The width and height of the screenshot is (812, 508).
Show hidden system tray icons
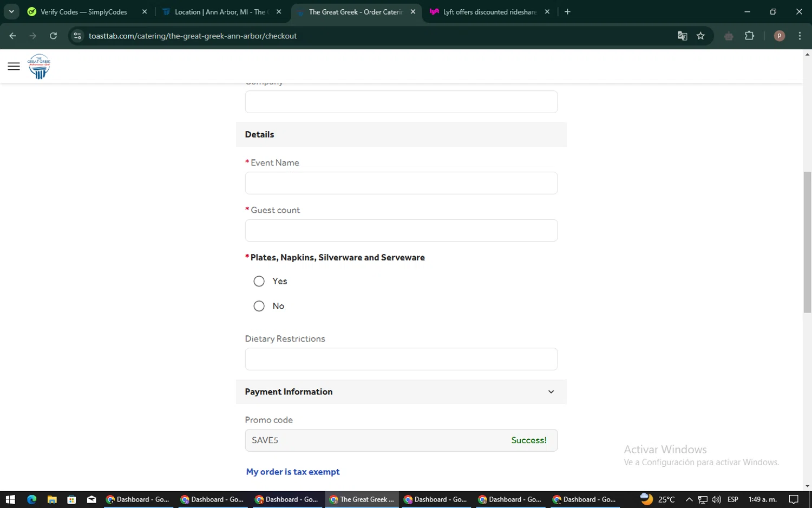pos(689,499)
